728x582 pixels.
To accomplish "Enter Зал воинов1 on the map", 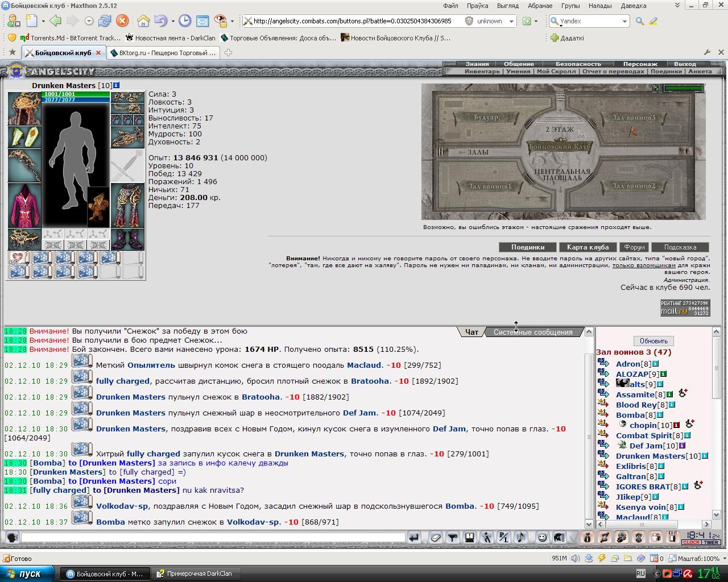I will (490, 186).
